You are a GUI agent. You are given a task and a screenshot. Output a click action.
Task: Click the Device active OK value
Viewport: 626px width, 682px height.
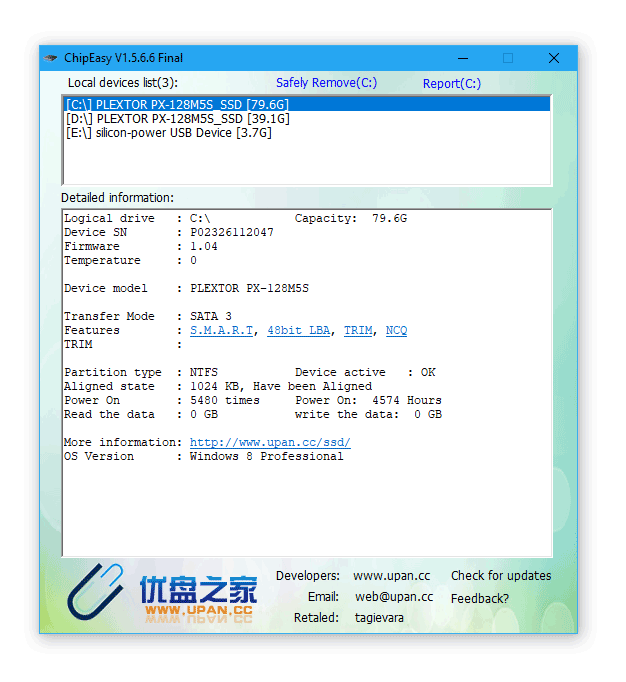coord(428,372)
